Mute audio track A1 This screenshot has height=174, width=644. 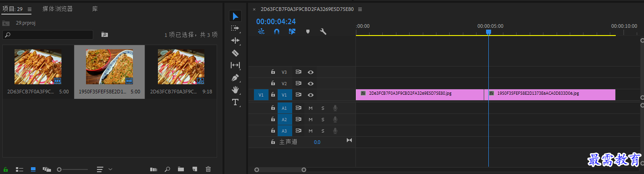pyautogui.click(x=310, y=108)
